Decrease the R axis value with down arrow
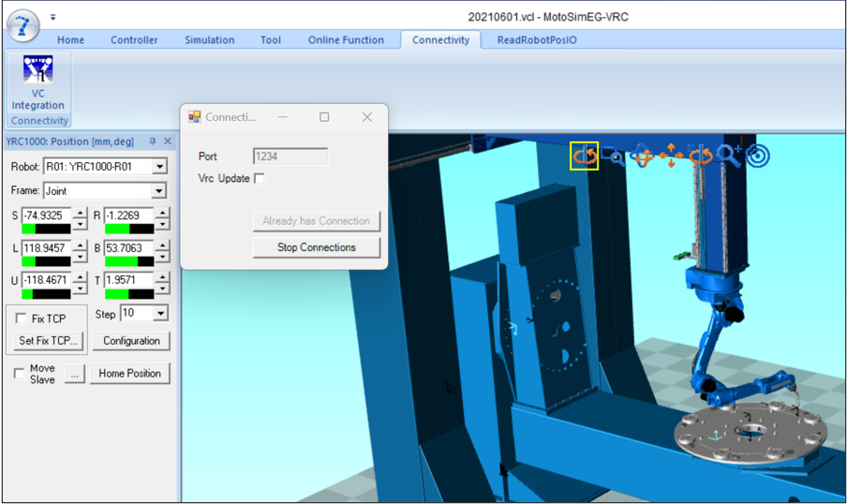847x504 pixels. pos(162,223)
